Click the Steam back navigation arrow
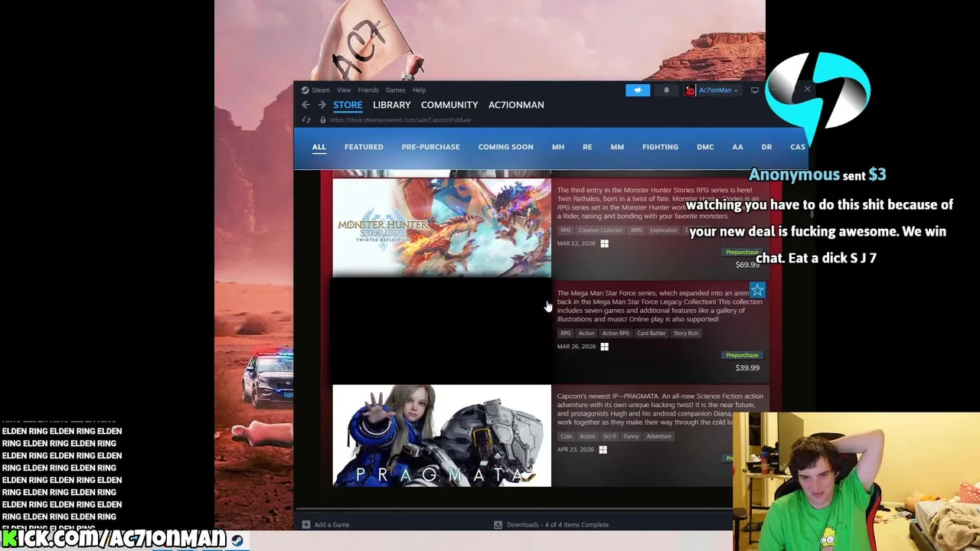The width and height of the screenshot is (980, 551). tap(305, 105)
